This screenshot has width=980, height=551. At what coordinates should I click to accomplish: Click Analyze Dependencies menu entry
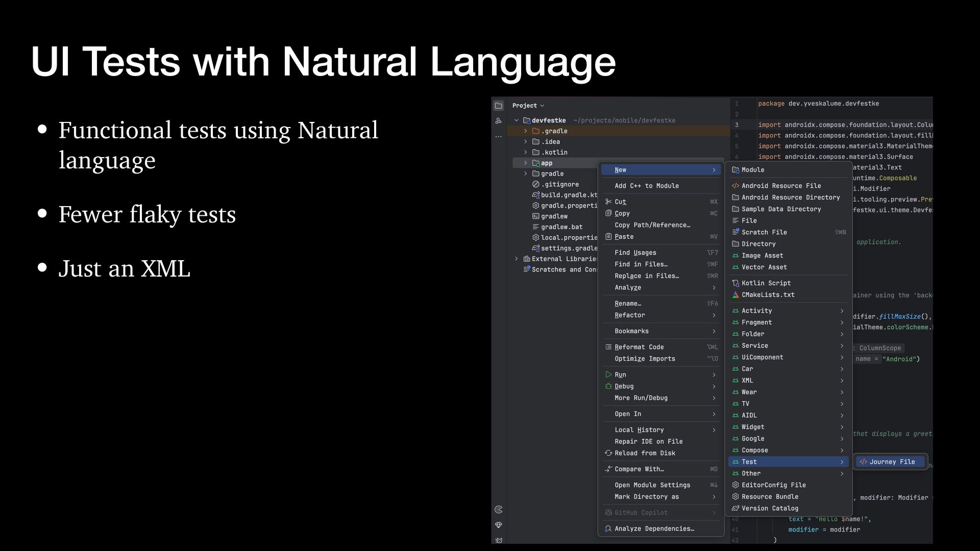654,529
